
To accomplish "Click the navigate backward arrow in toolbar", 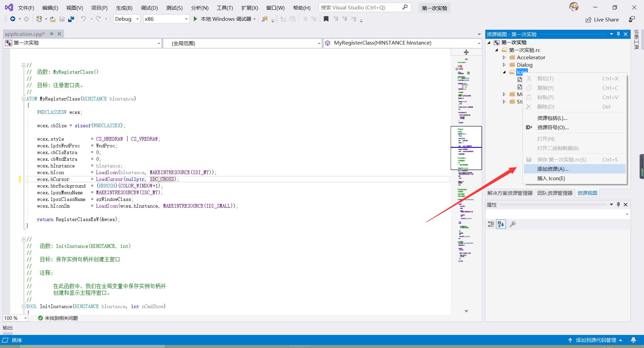I will pyautogui.click(x=13, y=19).
